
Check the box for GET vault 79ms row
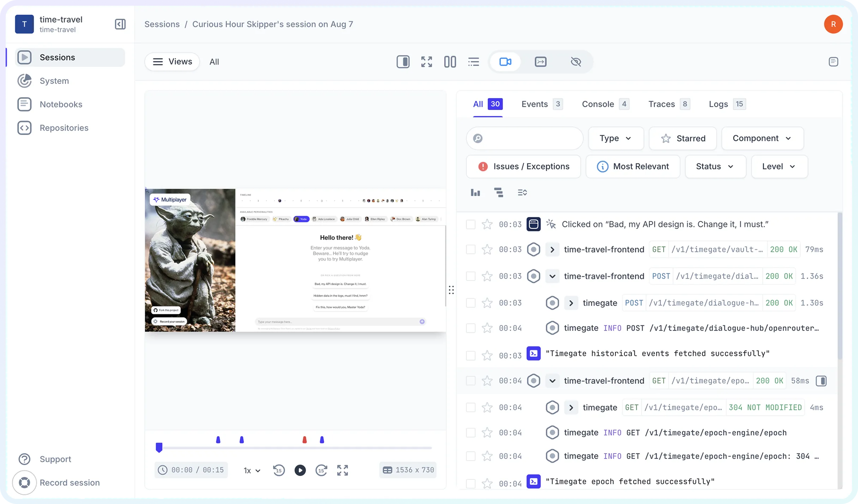tap(470, 250)
